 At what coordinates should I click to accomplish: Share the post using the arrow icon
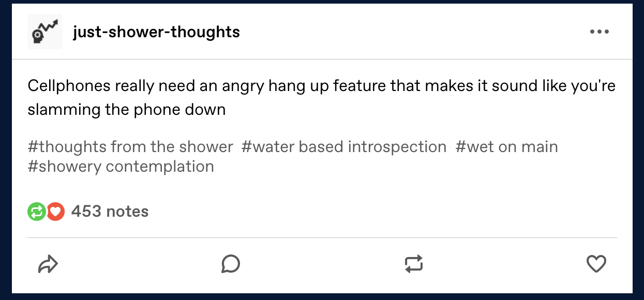pos(48,264)
